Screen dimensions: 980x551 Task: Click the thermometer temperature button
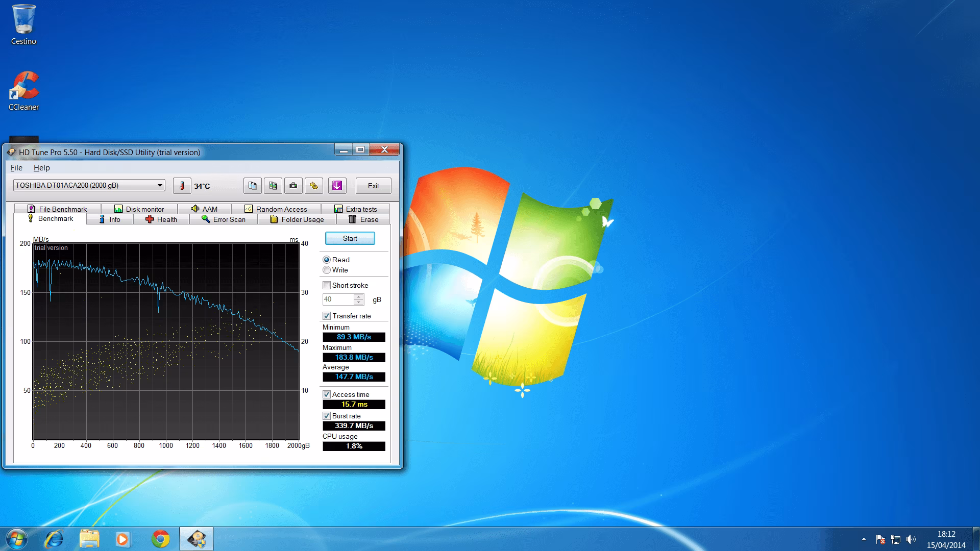182,186
